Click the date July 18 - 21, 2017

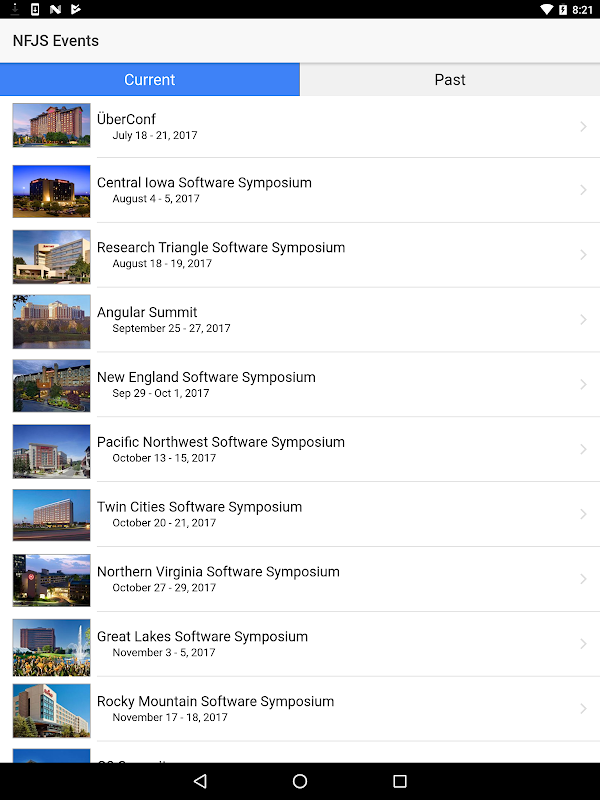pos(155,135)
